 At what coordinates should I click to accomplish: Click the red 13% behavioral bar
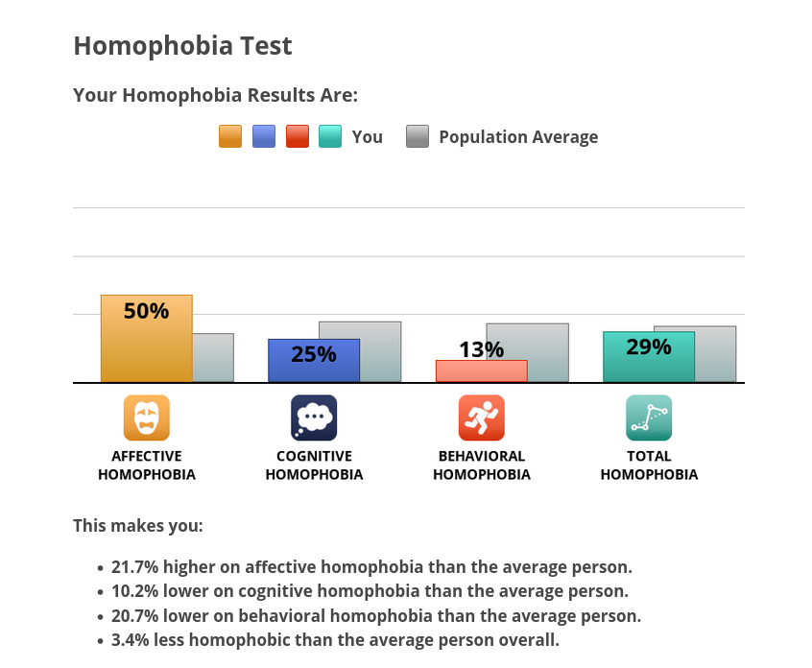click(482, 371)
